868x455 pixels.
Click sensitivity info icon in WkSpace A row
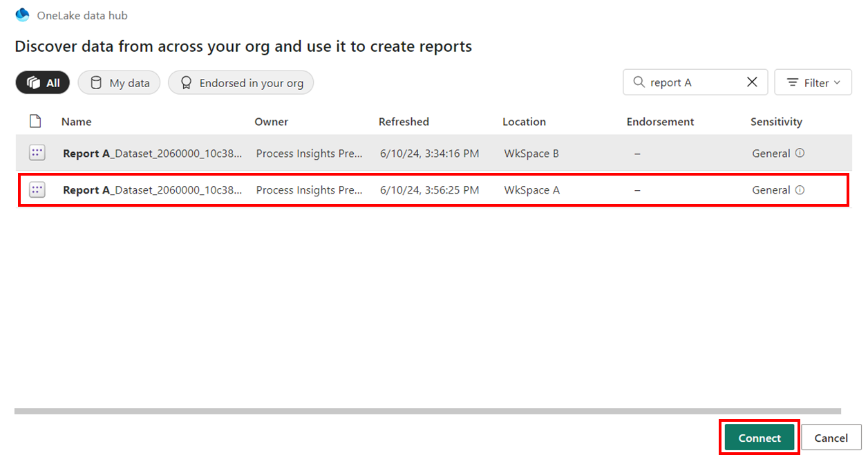(x=800, y=190)
